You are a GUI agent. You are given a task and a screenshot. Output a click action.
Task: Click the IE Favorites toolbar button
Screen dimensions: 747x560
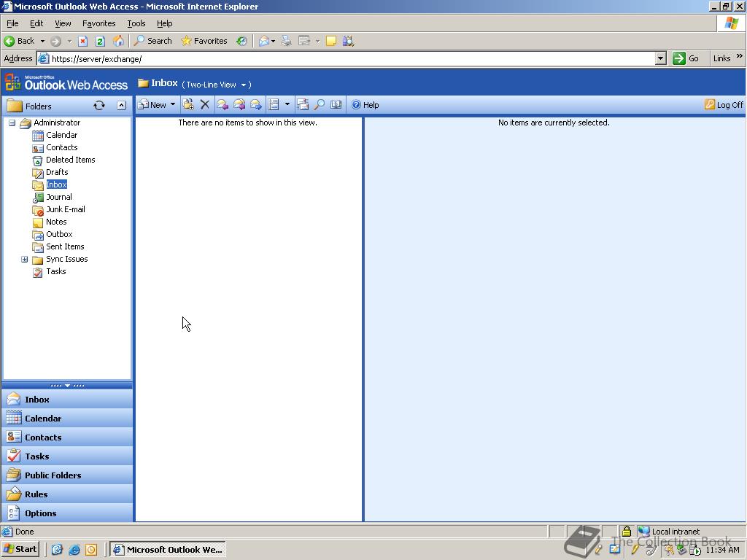pos(204,41)
